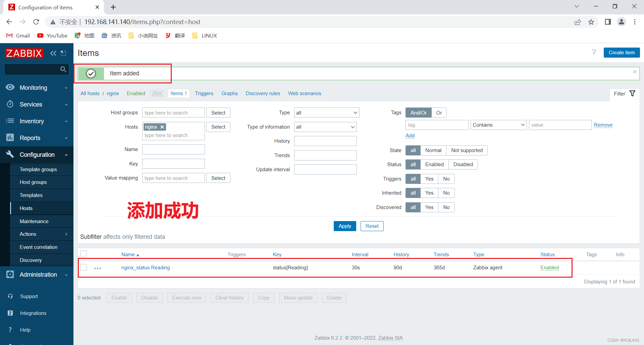Open browser profile avatar
The image size is (644, 345).
[622, 22]
